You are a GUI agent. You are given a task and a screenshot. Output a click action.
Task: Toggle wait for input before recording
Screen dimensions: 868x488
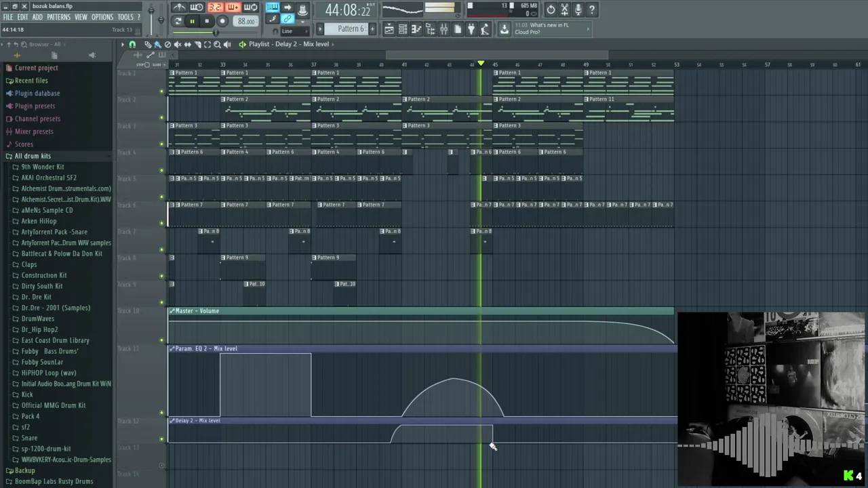196,7
